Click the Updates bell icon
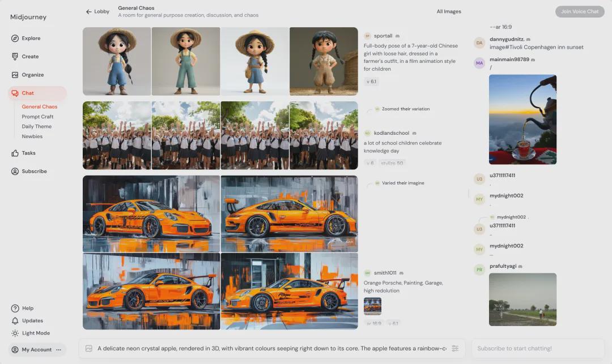 [15, 321]
